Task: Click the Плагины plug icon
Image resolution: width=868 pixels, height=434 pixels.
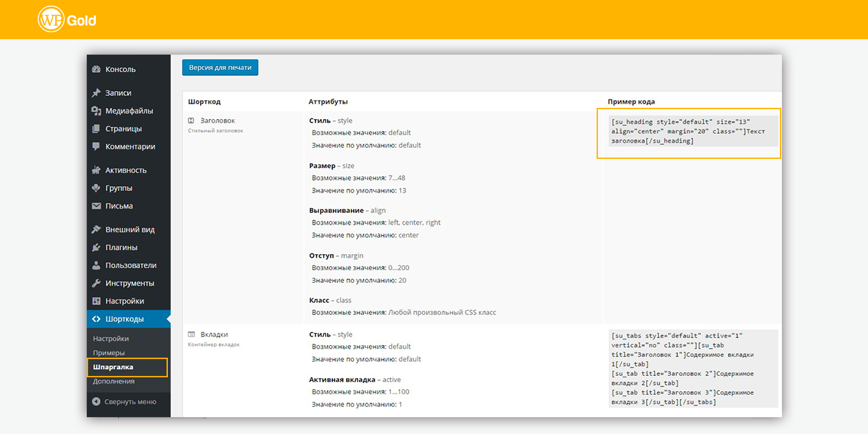Action: pyautogui.click(x=97, y=248)
